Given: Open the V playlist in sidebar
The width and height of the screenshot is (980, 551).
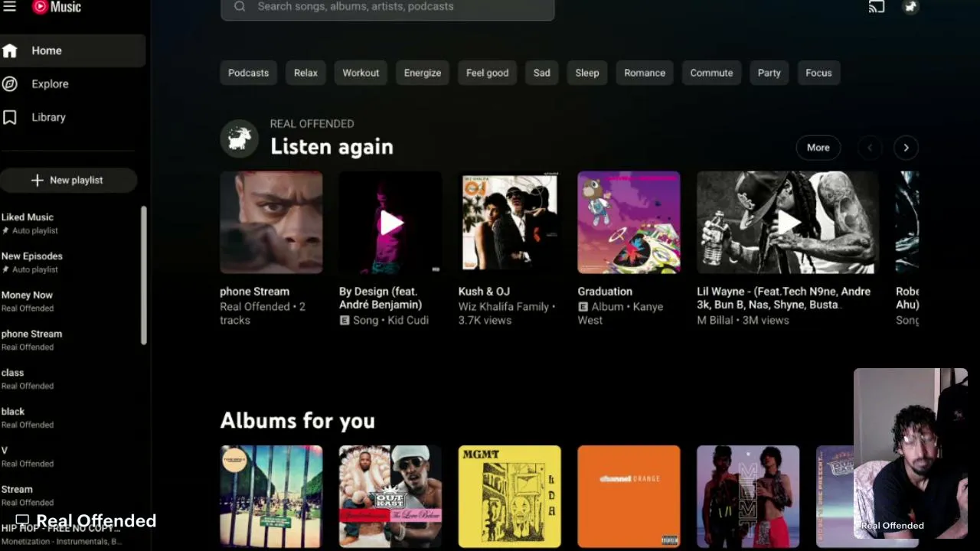Looking at the screenshot, I should coord(69,457).
